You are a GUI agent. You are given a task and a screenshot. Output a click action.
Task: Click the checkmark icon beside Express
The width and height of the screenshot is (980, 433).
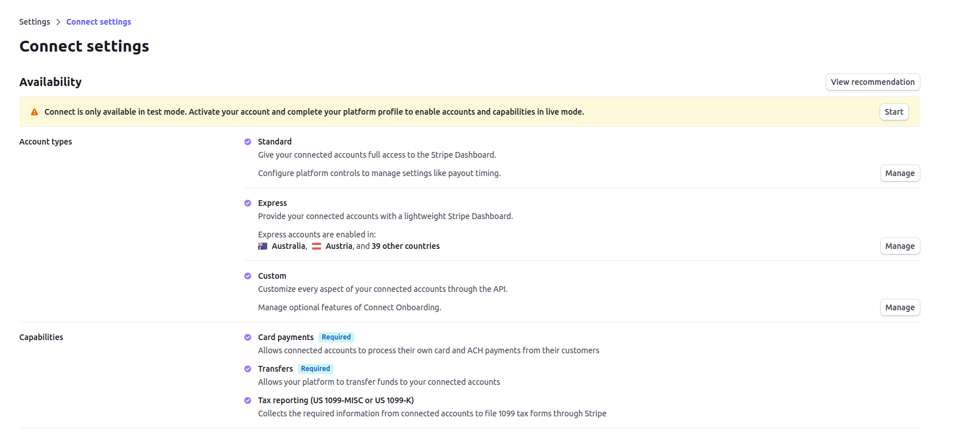coord(248,203)
